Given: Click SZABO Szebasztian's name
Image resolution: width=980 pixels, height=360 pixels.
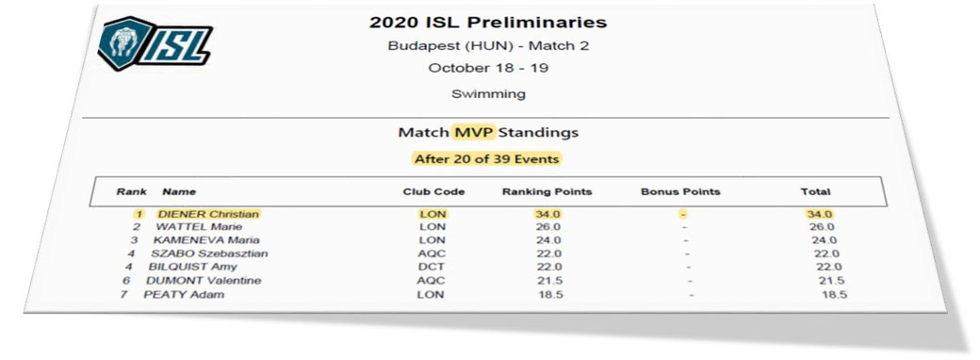Looking at the screenshot, I should (x=209, y=254).
